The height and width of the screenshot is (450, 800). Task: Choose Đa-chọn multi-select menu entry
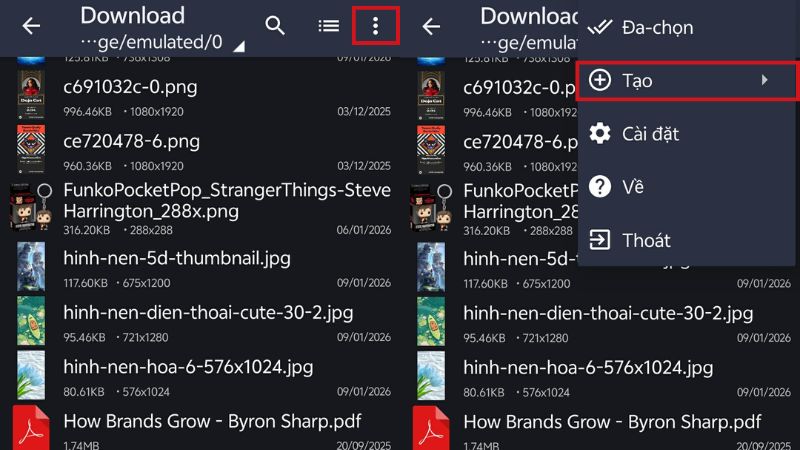pos(687,28)
